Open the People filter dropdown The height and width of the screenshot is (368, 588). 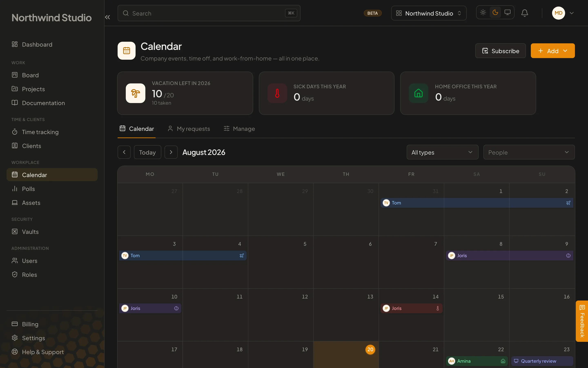(529, 152)
